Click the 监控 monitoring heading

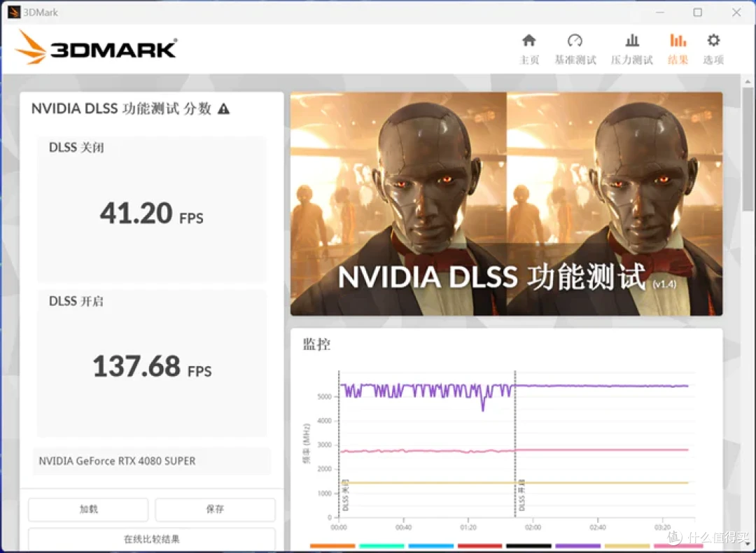pos(316,344)
